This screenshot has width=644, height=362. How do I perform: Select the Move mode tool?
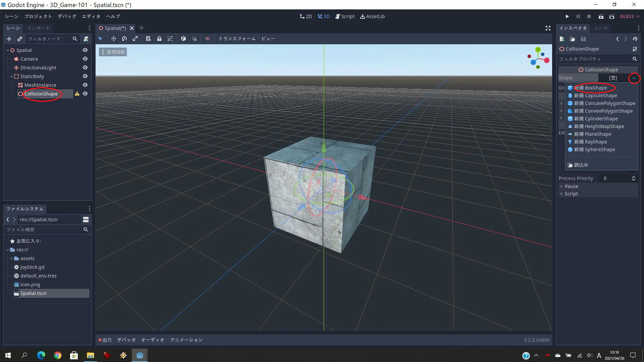pyautogui.click(x=114, y=39)
